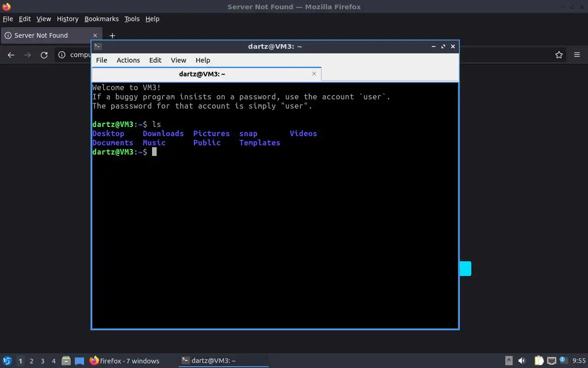The height and width of the screenshot is (368, 588).
Task: Click the Desktop directory name in terminal
Action: click(x=108, y=134)
